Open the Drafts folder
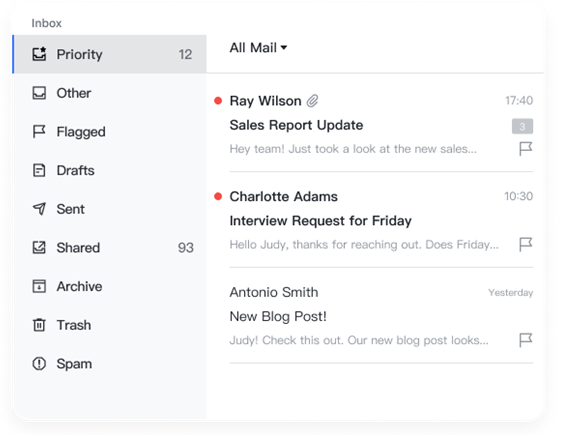The image size is (562, 435). [x=109, y=171]
